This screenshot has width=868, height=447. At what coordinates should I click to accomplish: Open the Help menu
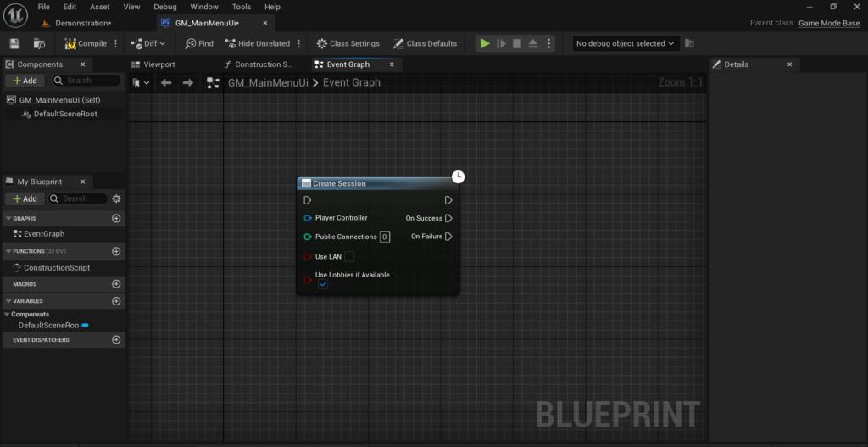point(272,7)
